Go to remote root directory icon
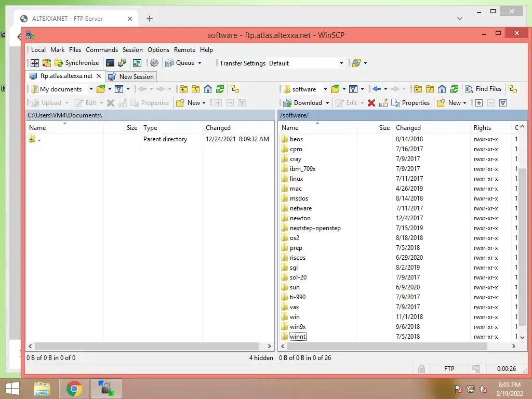 coord(430,89)
